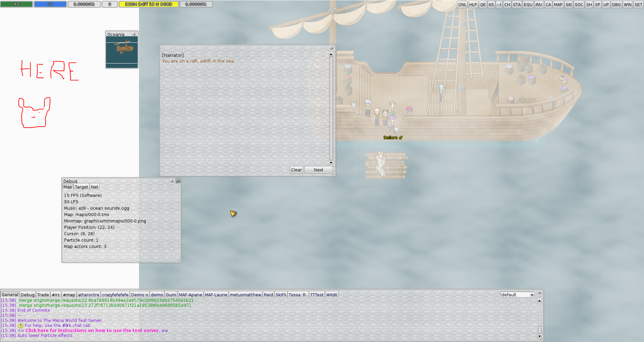Select the Trade chat tab

(x=43, y=295)
